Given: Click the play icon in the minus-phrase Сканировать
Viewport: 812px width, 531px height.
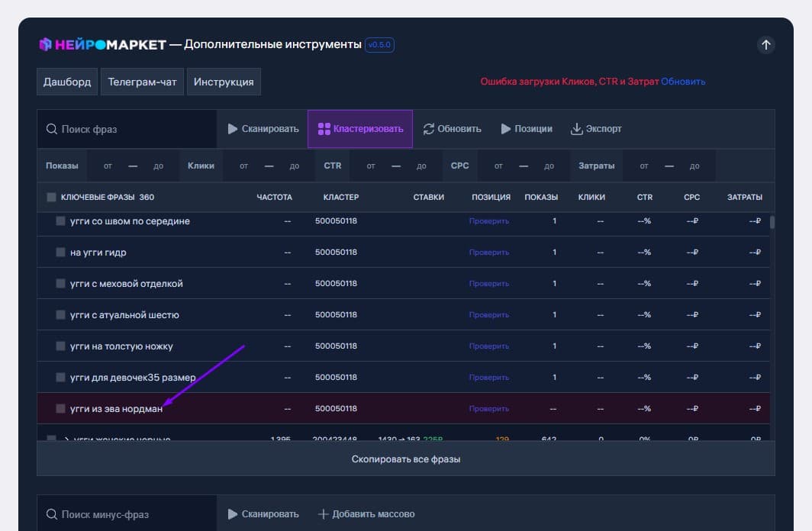Looking at the screenshot, I should pyautogui.click(x=233, y=514).
